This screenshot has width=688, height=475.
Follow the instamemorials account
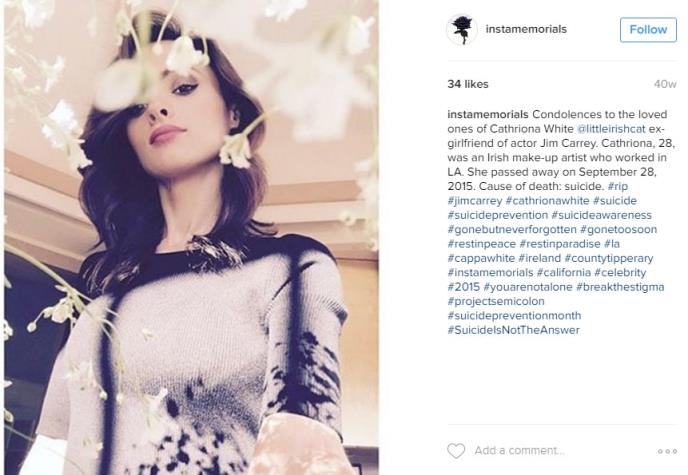pos(648,29)
